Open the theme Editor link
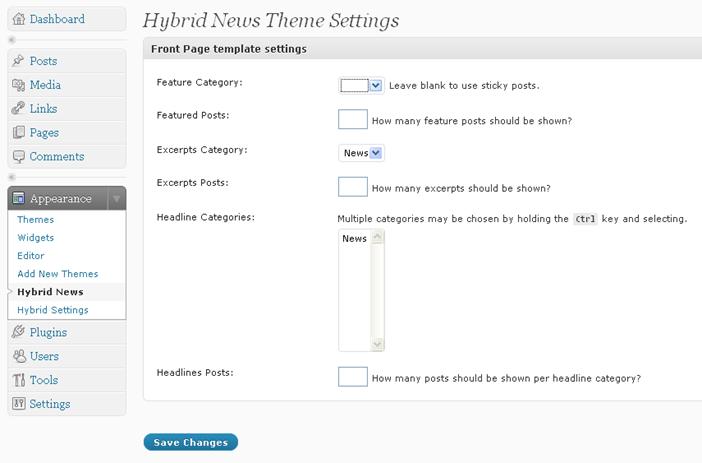The height and width of the screenshot is (463, 702). point(30,256)
